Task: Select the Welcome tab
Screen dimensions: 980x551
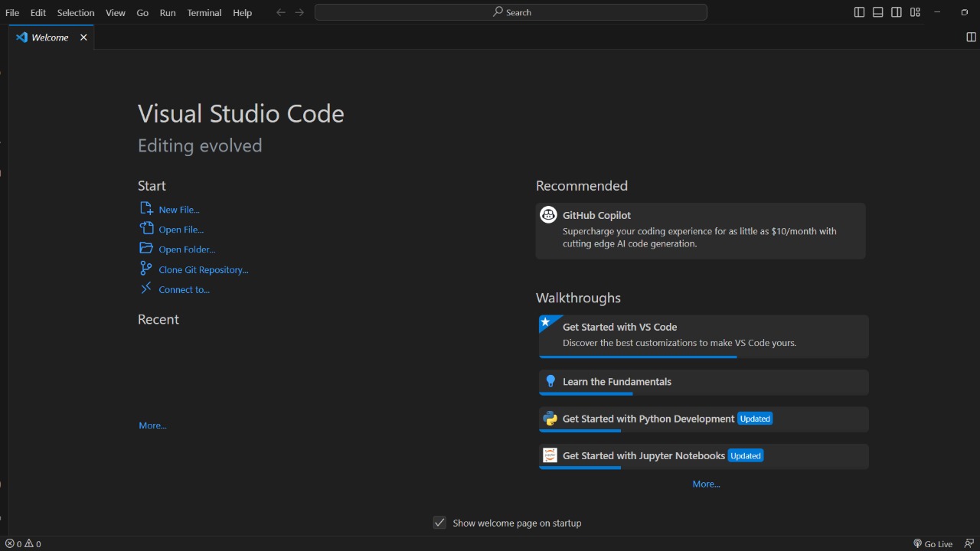Action: tap(49, 37)
